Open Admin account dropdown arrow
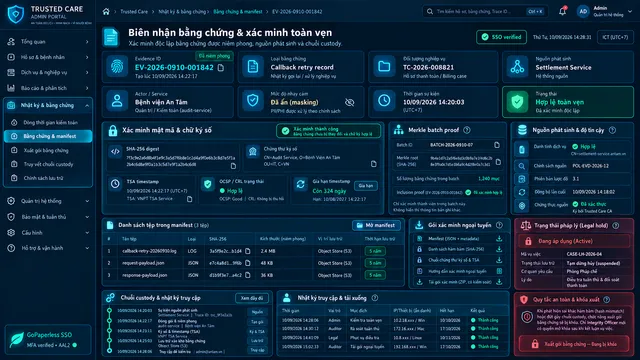 pyautogui.click(x=630, y=11)
